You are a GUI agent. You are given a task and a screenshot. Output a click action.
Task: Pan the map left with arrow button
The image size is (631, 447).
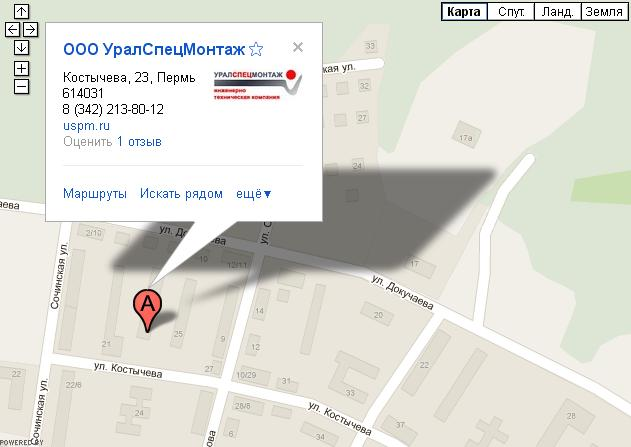(12, 30)
